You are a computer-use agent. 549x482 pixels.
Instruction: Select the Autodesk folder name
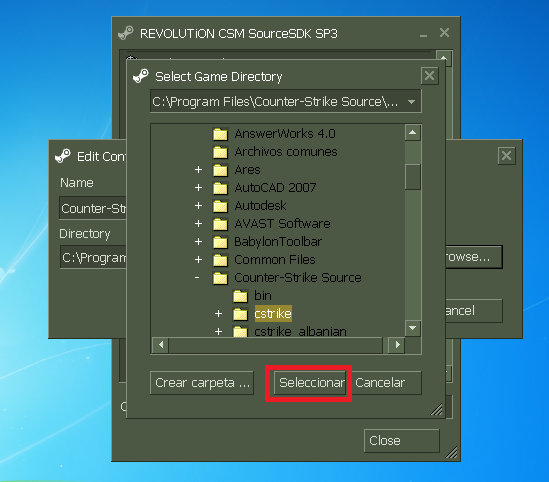click(x=260, y=206)
